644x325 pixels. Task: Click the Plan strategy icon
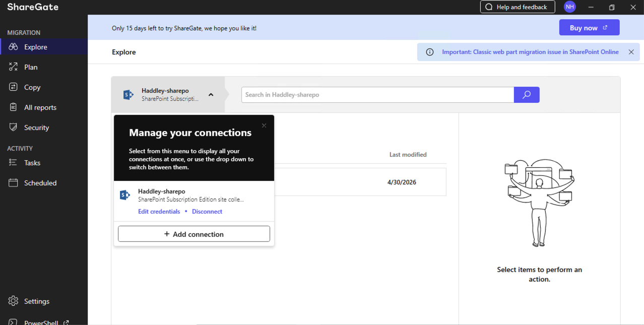(x=14, y=67)
